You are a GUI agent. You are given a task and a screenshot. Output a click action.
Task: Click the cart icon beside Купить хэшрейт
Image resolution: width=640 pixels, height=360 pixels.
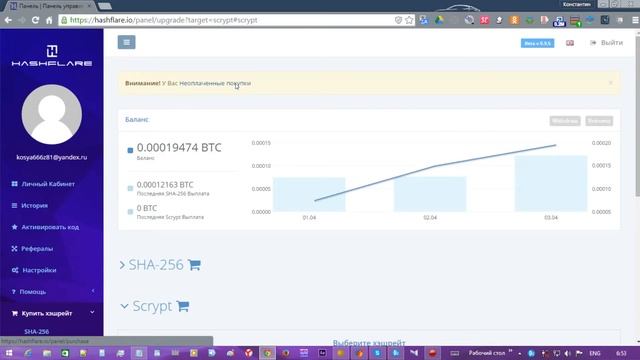tap(15, 313)
